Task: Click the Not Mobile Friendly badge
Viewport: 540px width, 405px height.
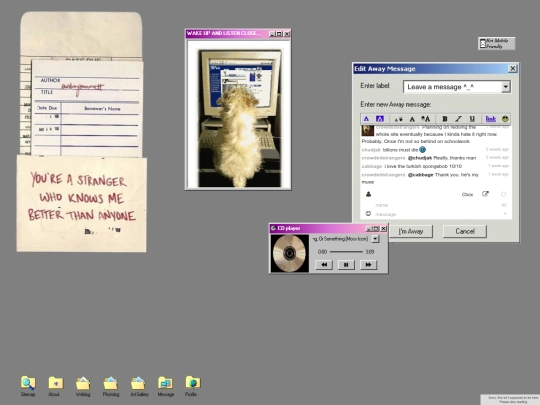Action: 497,43
